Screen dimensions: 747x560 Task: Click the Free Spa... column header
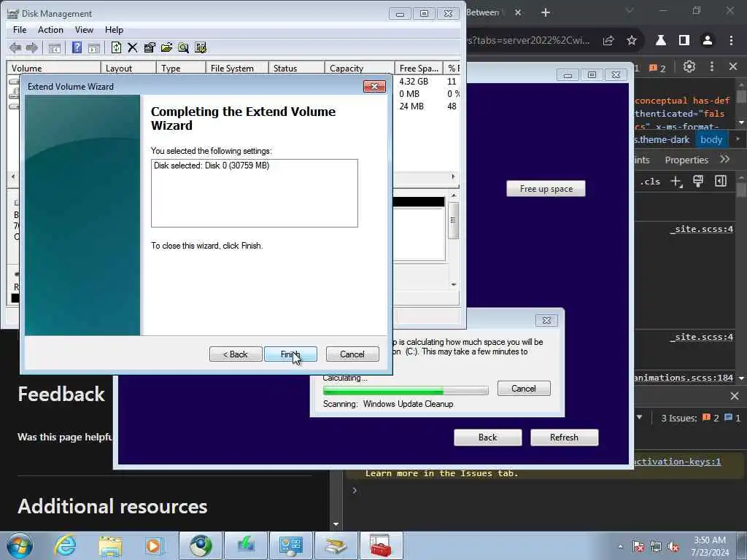point(419,68)
